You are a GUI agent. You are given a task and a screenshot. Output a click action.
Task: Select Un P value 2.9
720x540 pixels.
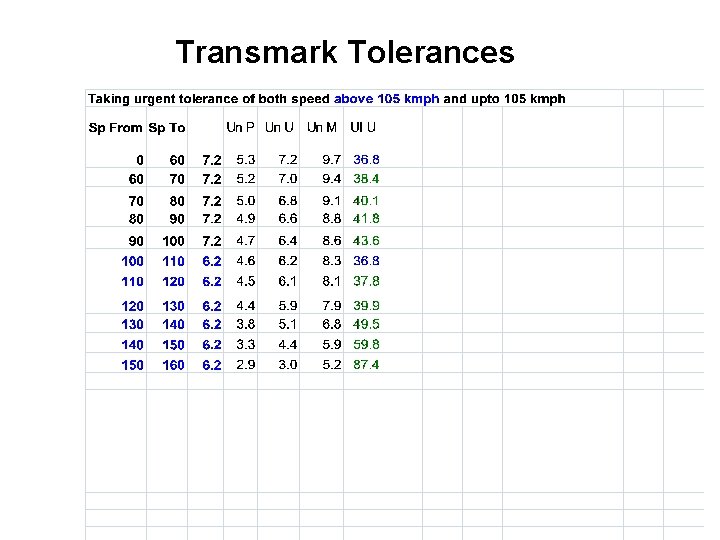tap(246, 365)
